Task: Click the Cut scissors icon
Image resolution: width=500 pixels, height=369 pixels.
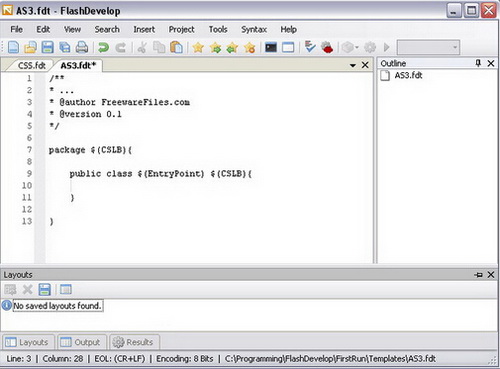Action: (x=142, y=48)
